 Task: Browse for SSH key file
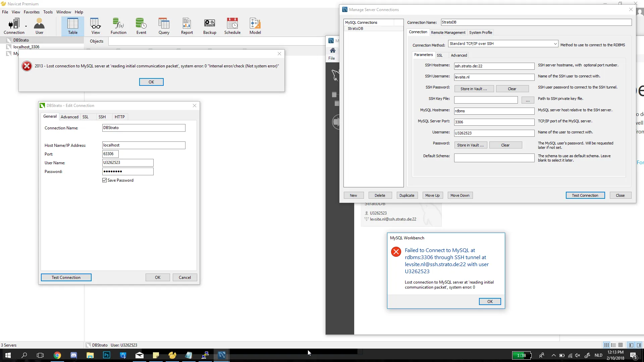coord(528,100)
